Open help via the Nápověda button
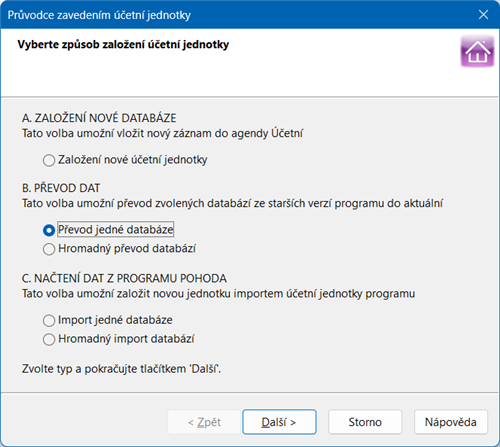Screen dimensions: 500x447 (x=451, y=422)
